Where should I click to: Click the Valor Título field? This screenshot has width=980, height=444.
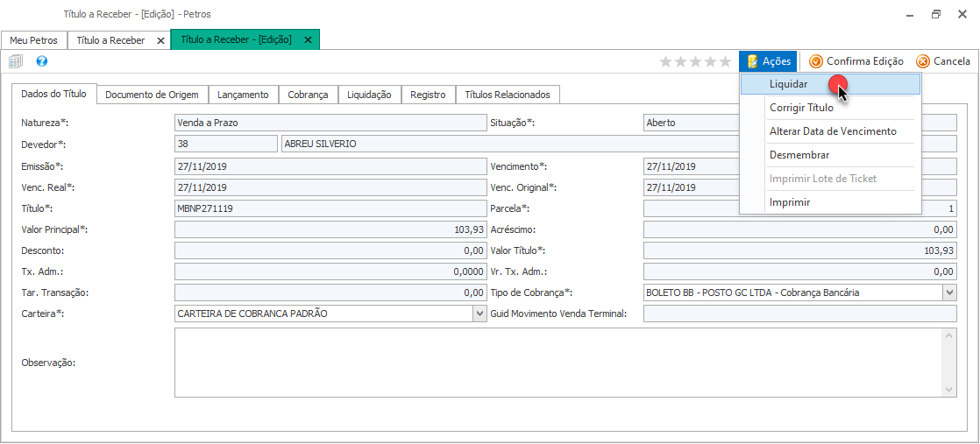click(x=800, y=250)
